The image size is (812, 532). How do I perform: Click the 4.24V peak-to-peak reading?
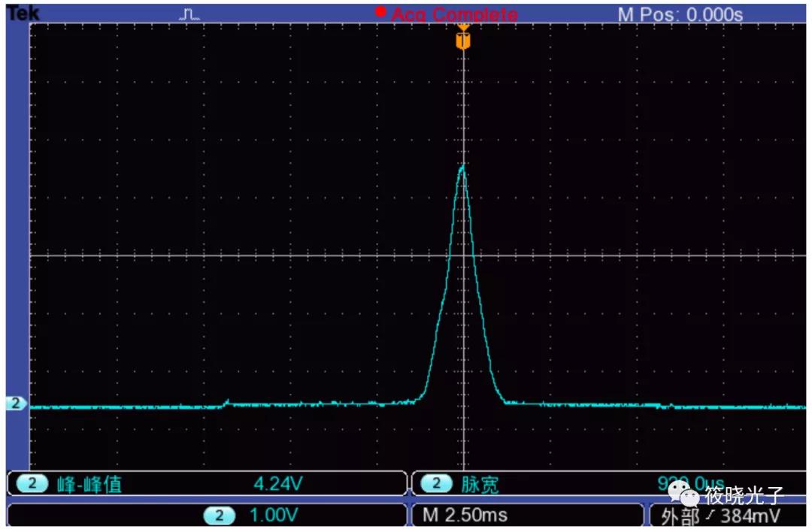277,485
